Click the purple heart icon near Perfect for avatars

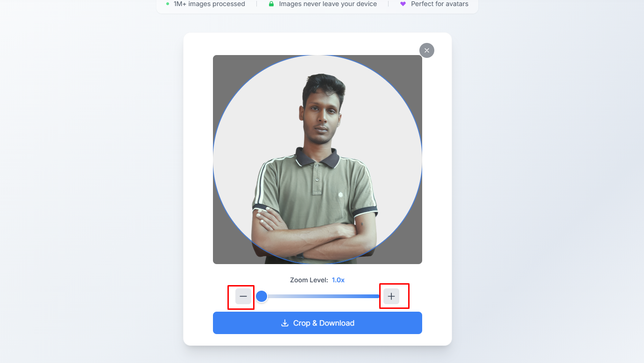point(403,4)
